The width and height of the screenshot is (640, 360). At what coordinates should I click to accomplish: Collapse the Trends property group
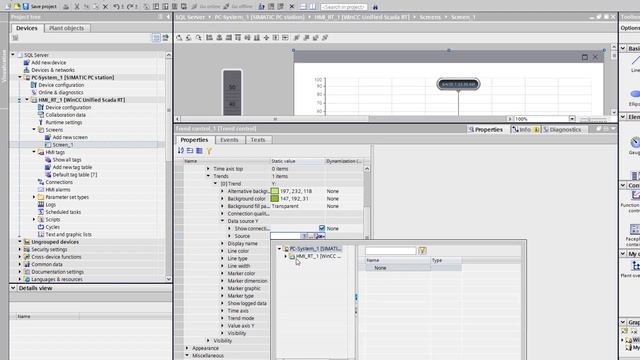click(x=208, y=176)
